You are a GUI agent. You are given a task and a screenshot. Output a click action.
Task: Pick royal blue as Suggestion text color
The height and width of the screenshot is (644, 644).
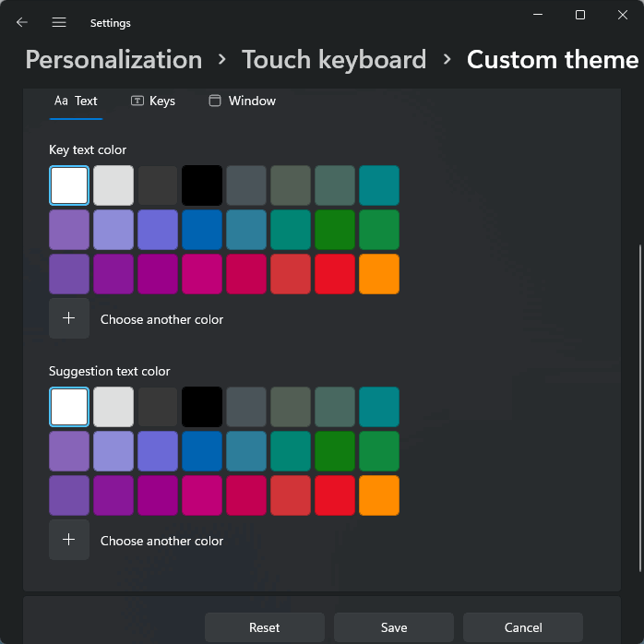point(202,451)
